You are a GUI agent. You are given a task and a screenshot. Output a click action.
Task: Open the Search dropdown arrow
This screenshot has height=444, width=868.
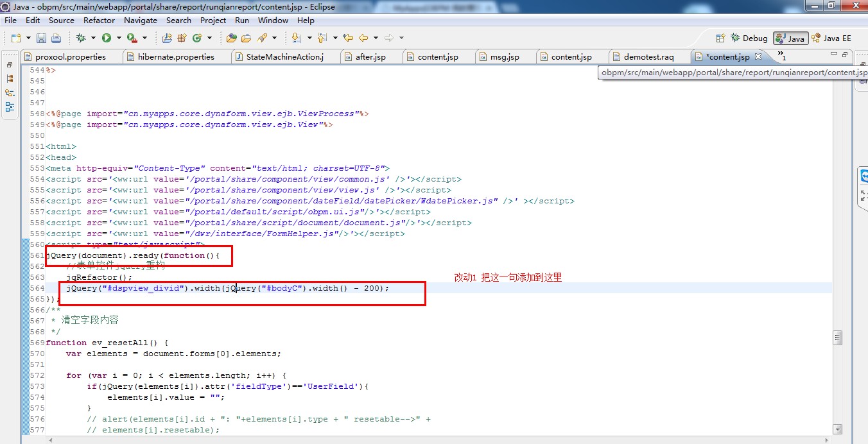[274, 38]
